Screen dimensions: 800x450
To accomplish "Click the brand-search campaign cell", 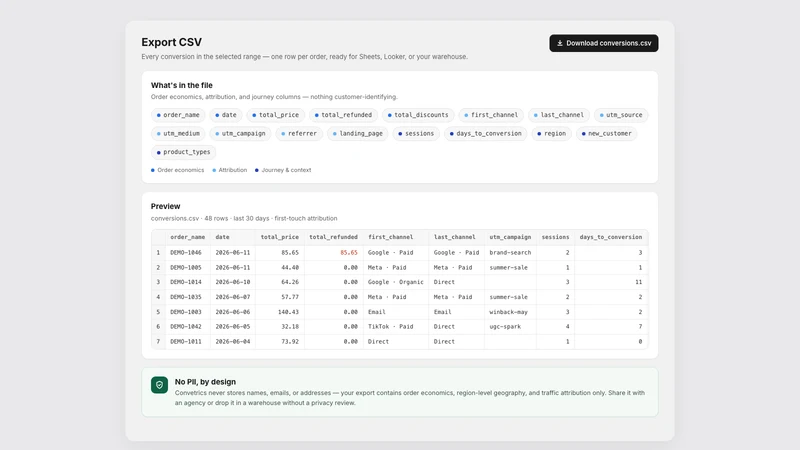I will click(510, 253).
